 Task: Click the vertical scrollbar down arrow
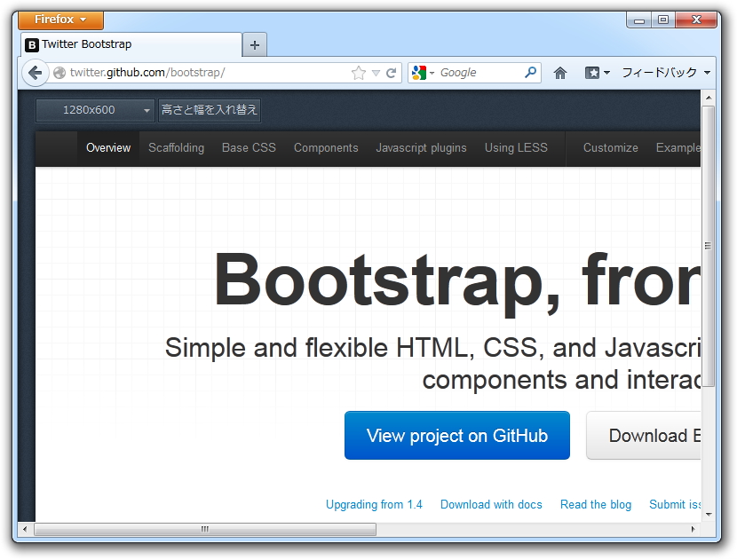click(709, 515)
